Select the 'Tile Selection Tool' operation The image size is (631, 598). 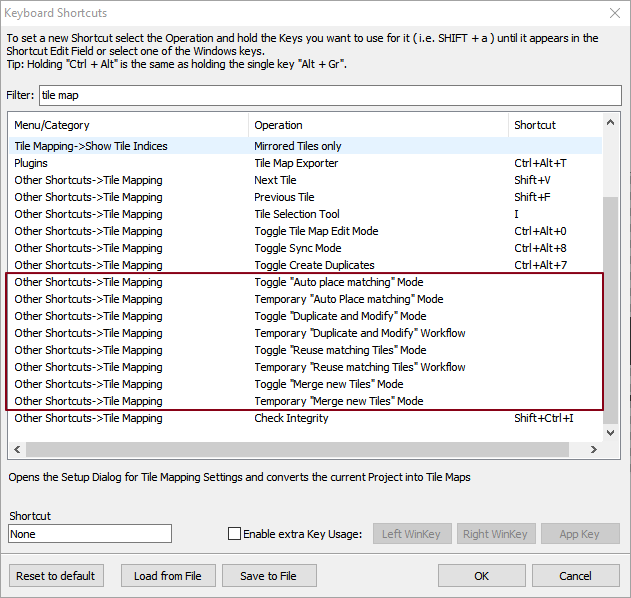305,214
